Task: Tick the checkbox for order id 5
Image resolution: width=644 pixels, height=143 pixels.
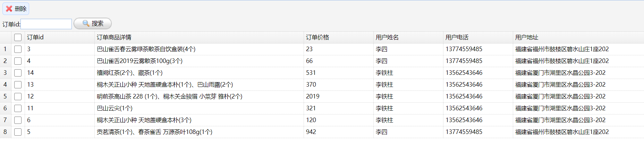Action: pos(18,132)
